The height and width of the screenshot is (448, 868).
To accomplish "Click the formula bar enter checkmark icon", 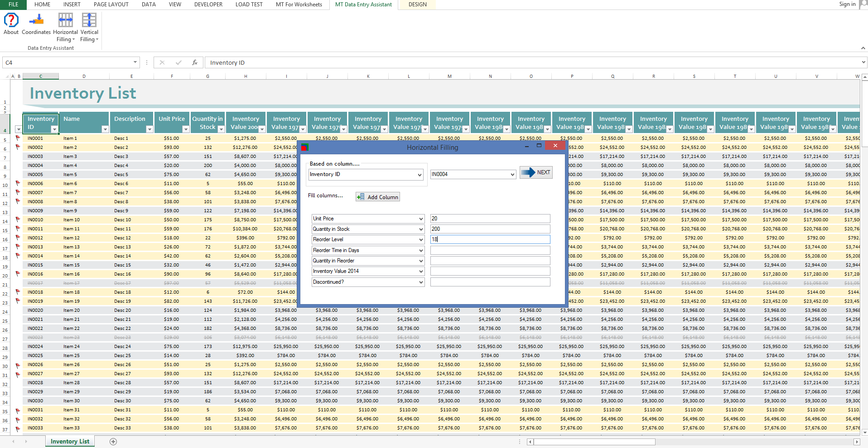I will [178, 62].
